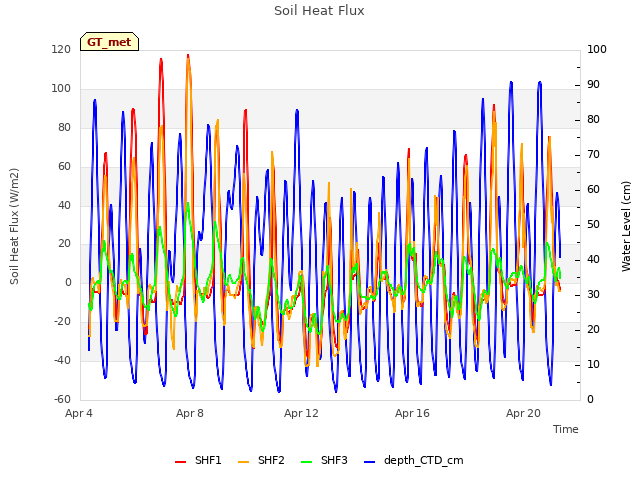The height and width of the screenshot is (480, 640).
Task: Click the 90 right-axis tick label
Action: click(x=593, y=84)
